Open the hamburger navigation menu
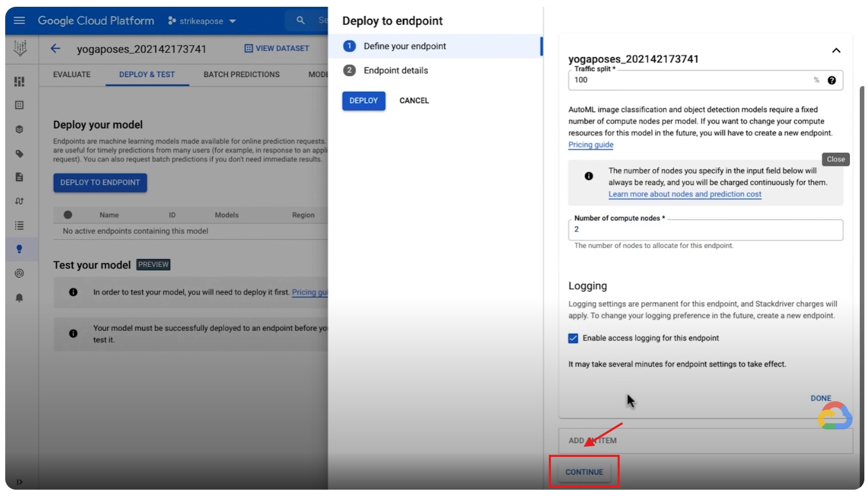The image size is (868, 498). [x=19, y=21]
